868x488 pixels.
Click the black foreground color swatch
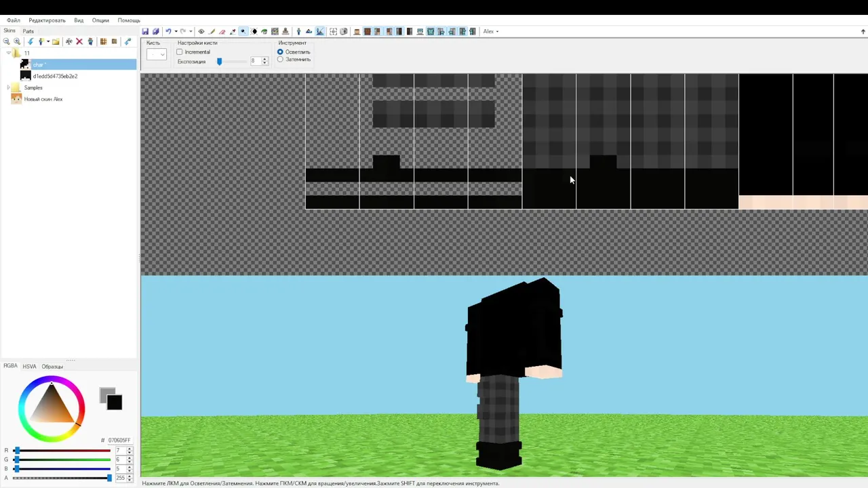tap(115, 403)
